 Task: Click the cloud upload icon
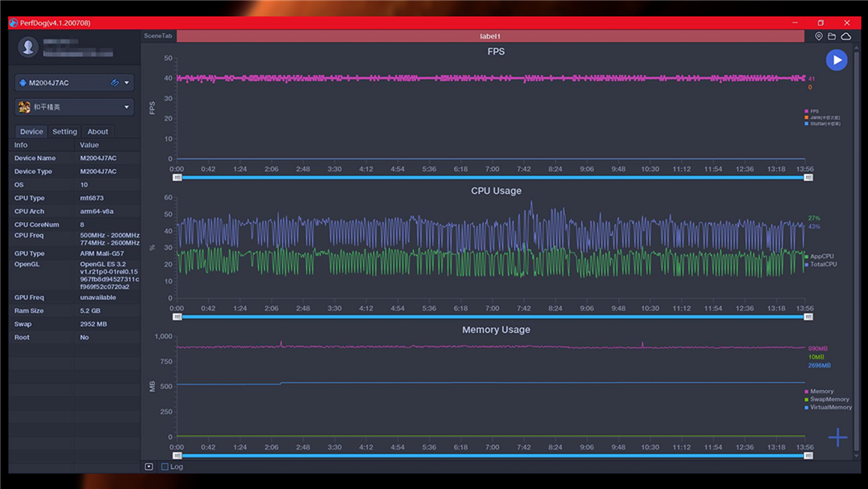click(x=845, y=36)
